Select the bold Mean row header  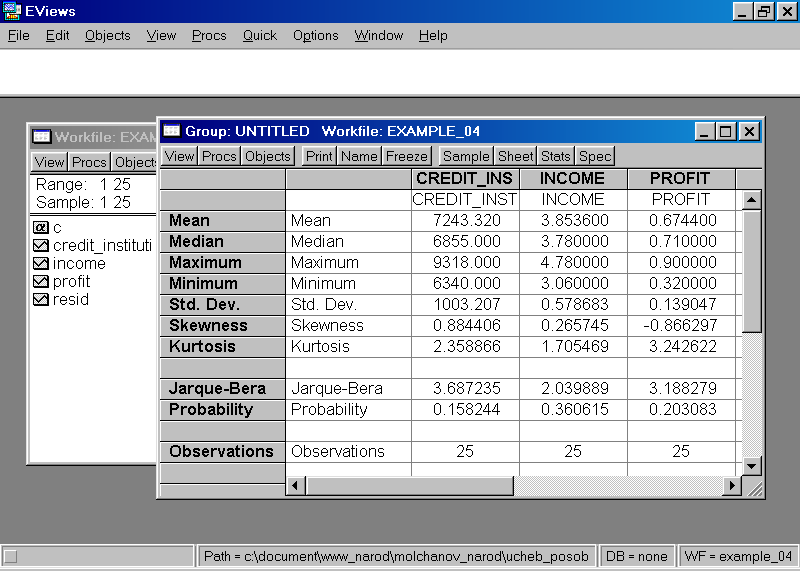[222, 220]
